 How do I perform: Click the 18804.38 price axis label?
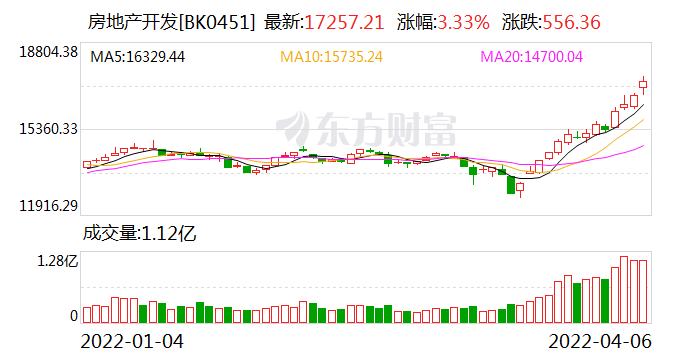click(x=48, y=52)
